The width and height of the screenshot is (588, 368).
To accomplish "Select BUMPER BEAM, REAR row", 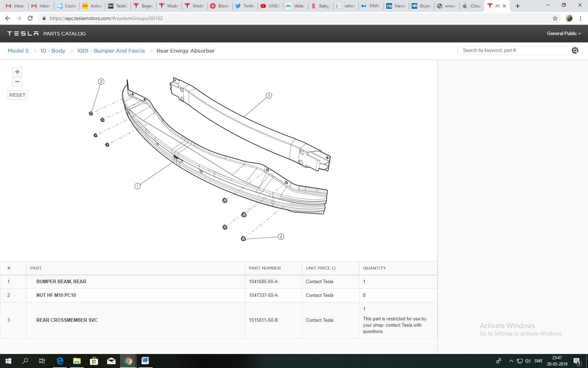I will coord(219,281).
